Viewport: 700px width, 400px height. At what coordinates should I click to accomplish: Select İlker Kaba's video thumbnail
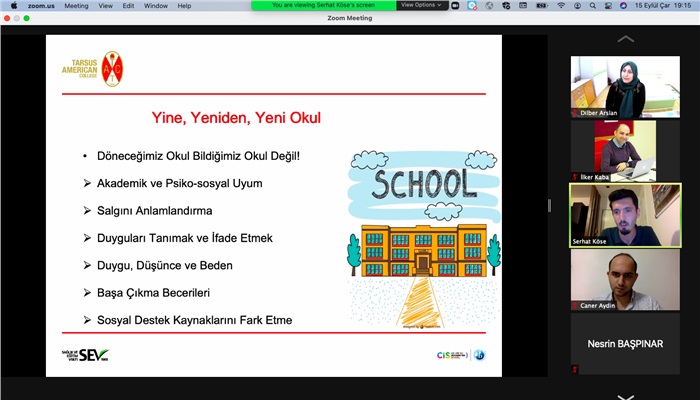tap(625, 151)
